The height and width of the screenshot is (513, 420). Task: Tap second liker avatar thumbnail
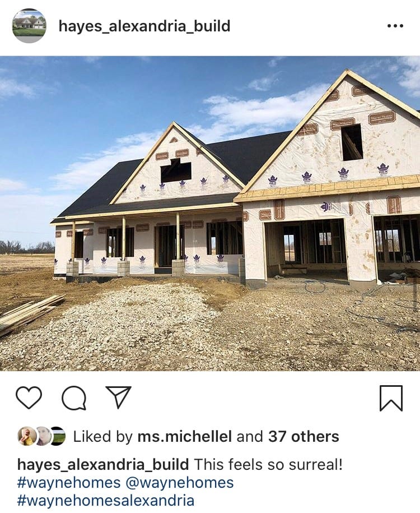point(43,436)
